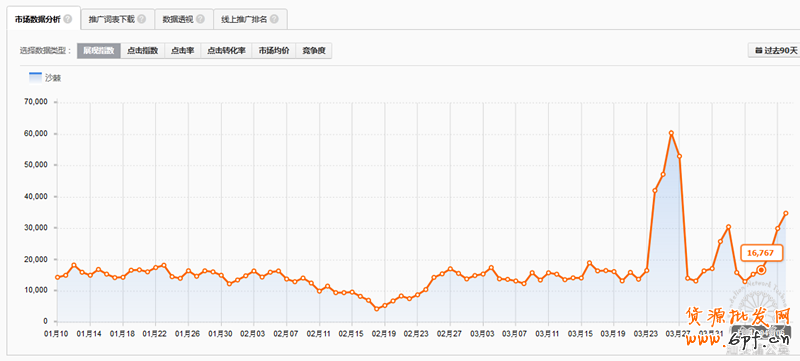Click help icon beside 推广词表下载 tab
The image size is (800, 361).
142,19
